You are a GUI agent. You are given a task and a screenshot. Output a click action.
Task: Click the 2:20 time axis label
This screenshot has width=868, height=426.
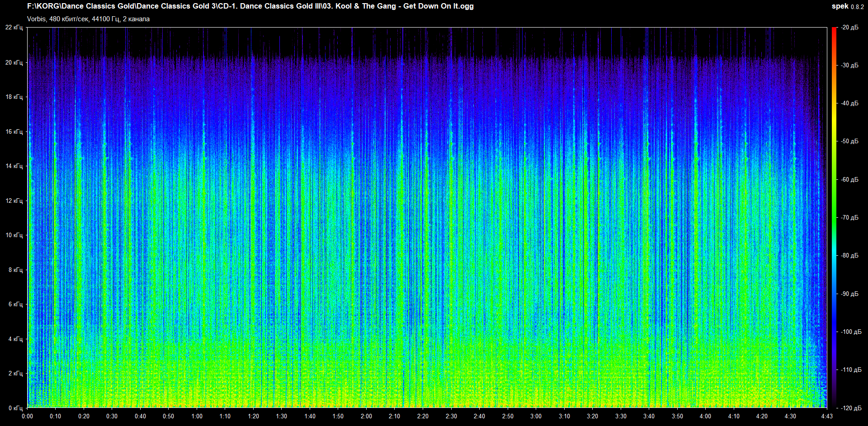(x=423, y=416)
